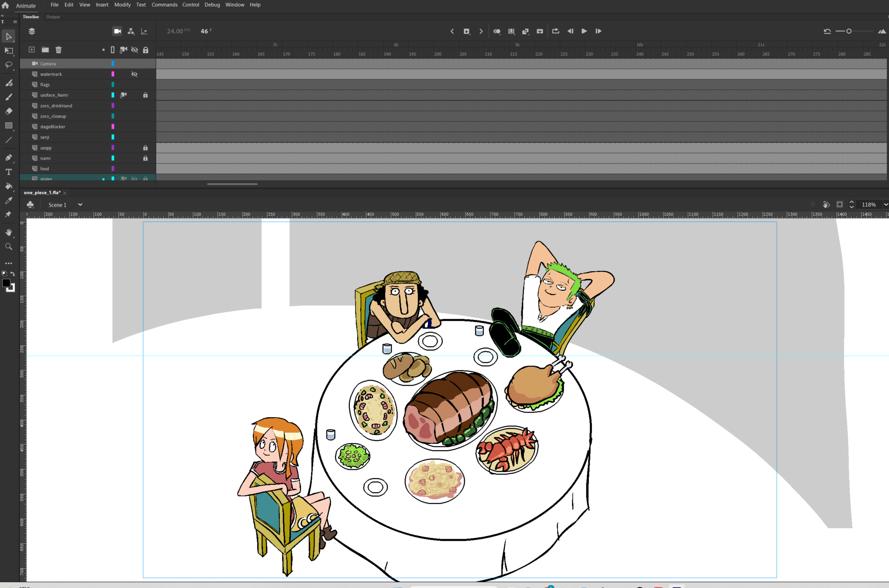Toggle Hide All Layers eye icon
Image resolution: width=889 pixels, height=588 pixels.
(x=134, y=50)
